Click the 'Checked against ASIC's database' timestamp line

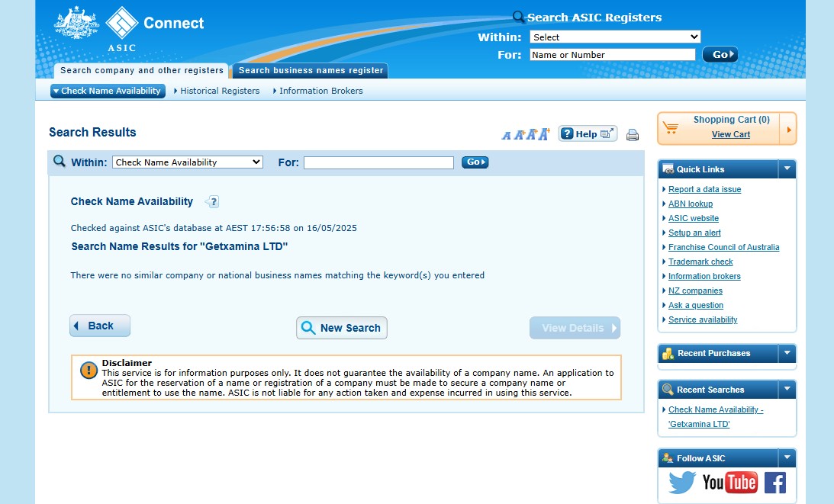click(214, 228)
